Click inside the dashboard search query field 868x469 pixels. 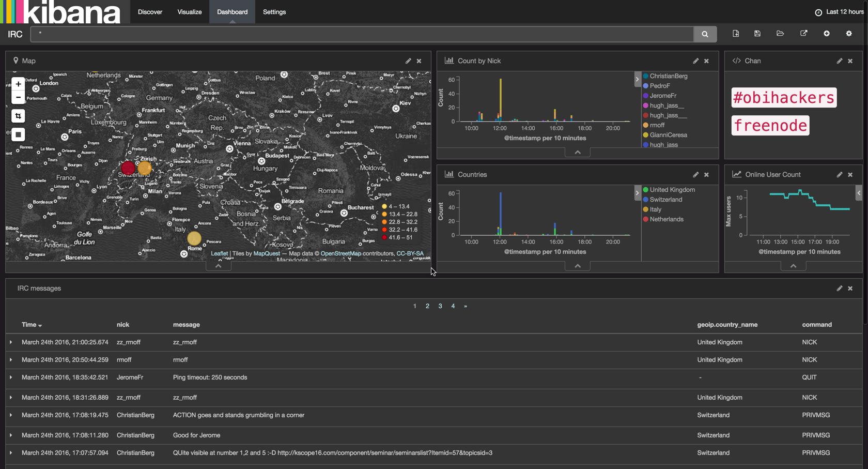click(x=362, y=34)
